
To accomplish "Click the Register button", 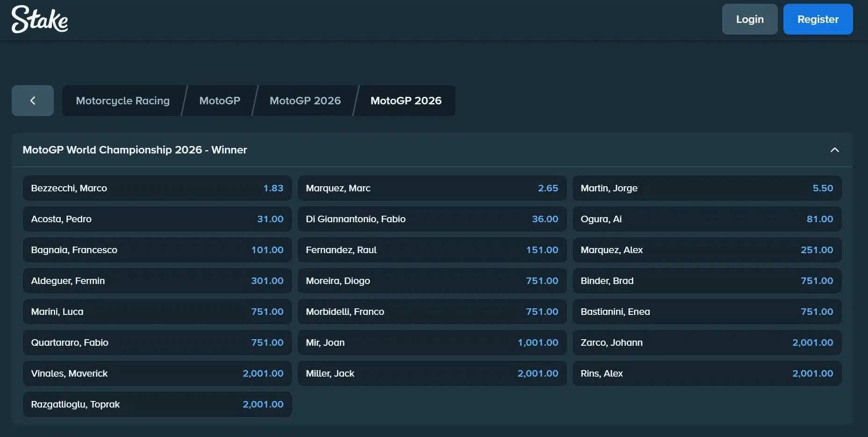I will (818, 19).
